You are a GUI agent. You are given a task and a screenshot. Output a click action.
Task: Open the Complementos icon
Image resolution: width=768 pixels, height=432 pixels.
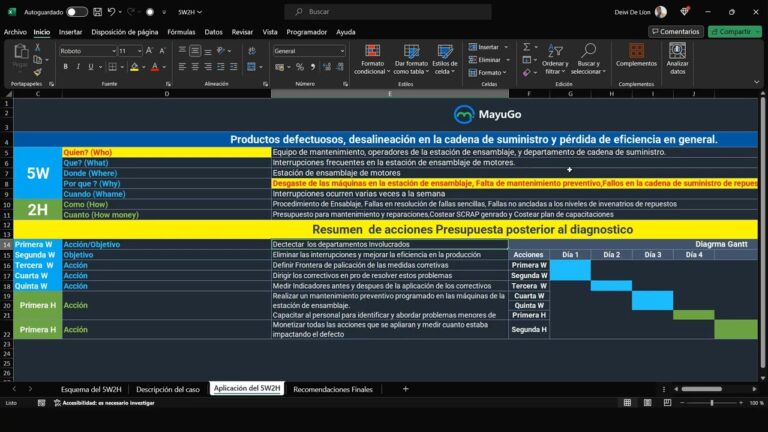(636, 49)
